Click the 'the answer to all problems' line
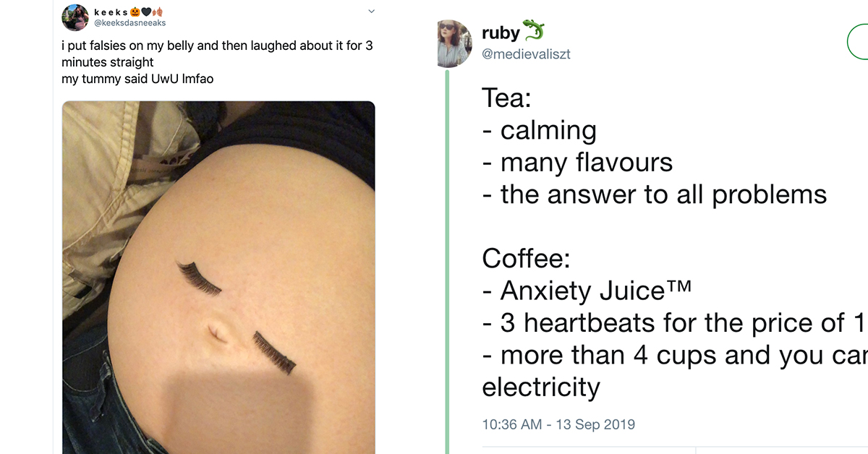 (x=655, y=194)
